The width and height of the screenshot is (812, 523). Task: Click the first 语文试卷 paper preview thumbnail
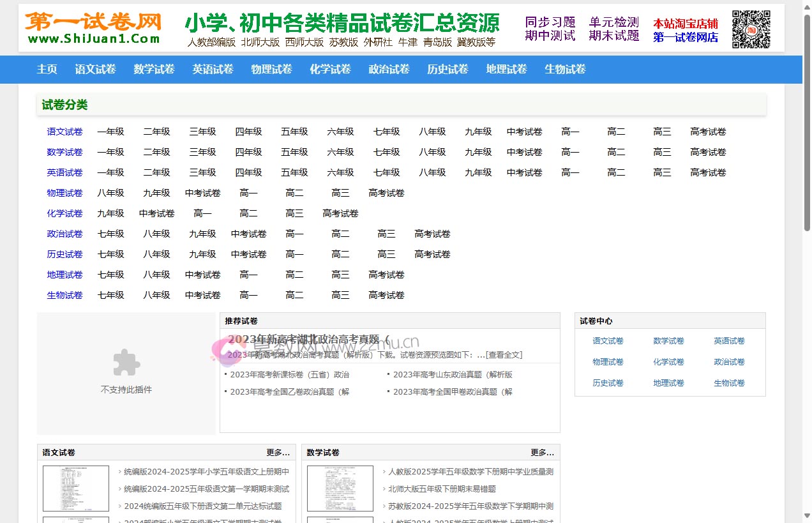76,489
